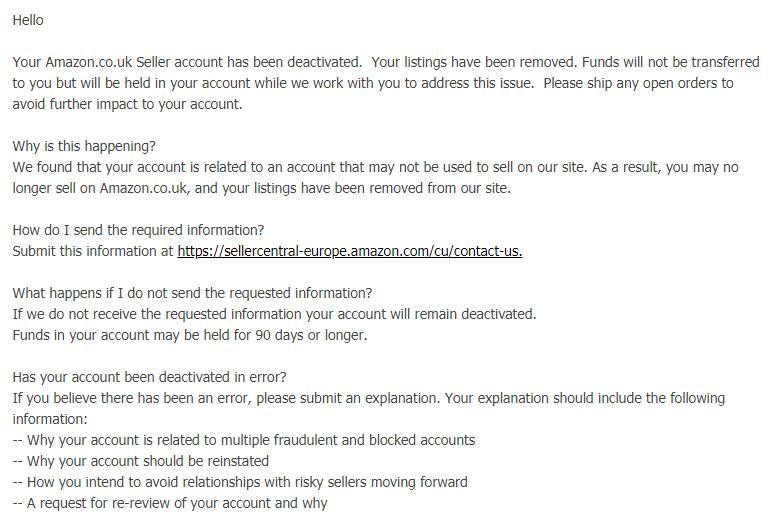783x527 pixels.
Task: Click 'What happens if I do not send' heading
Action: (192, 293)
